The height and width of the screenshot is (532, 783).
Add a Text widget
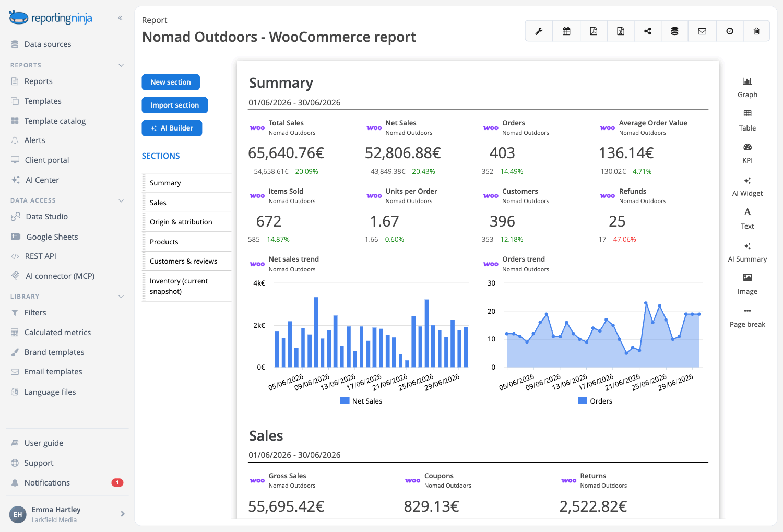tap(748, 219)
